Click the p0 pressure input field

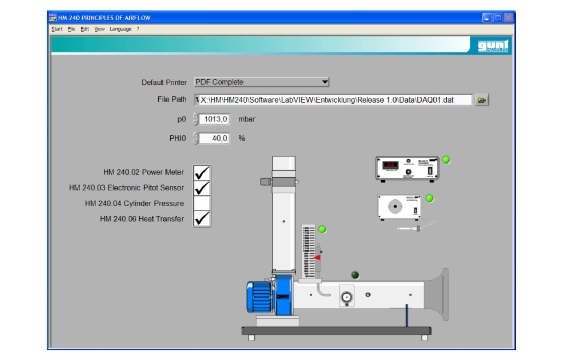[214, 119]
